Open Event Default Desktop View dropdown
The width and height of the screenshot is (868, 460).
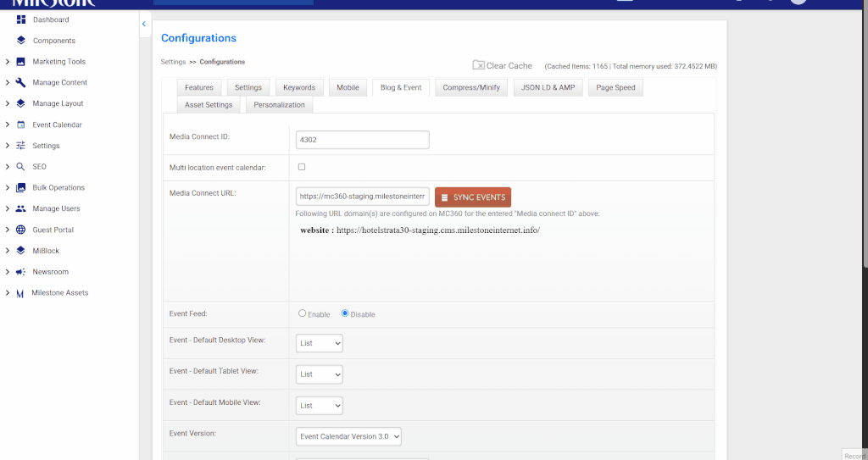320,343
